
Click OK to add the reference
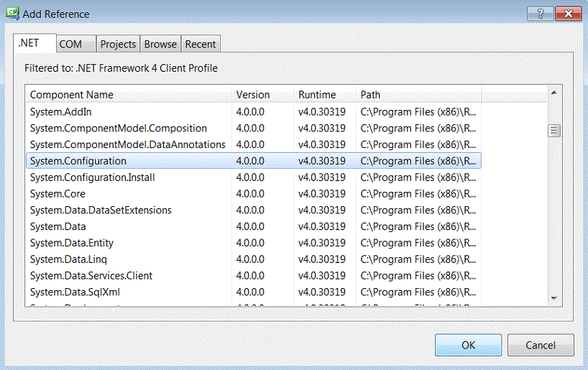468,345
